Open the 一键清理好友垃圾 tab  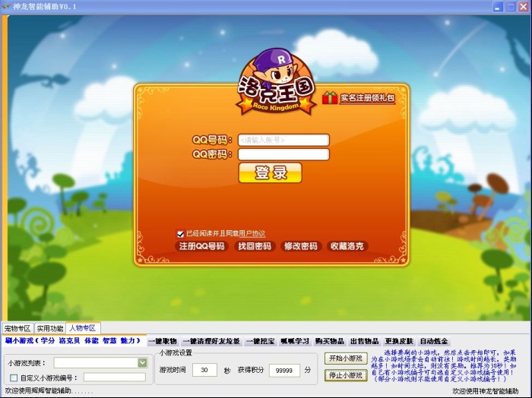coord(212,341)
